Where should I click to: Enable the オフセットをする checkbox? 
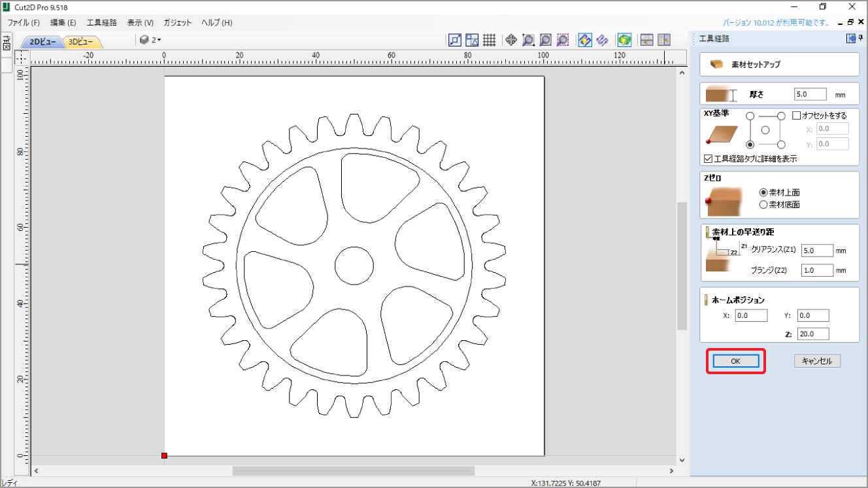[796, 115]
